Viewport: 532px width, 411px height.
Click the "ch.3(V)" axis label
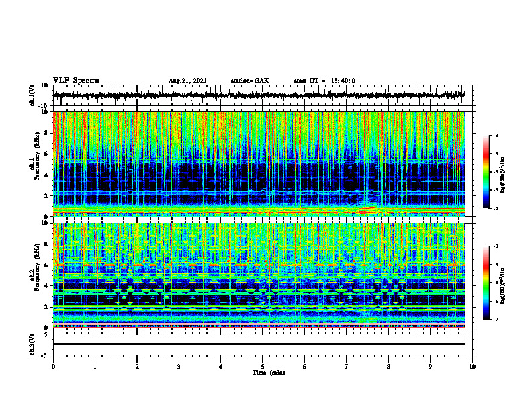(x=32, y=345)
